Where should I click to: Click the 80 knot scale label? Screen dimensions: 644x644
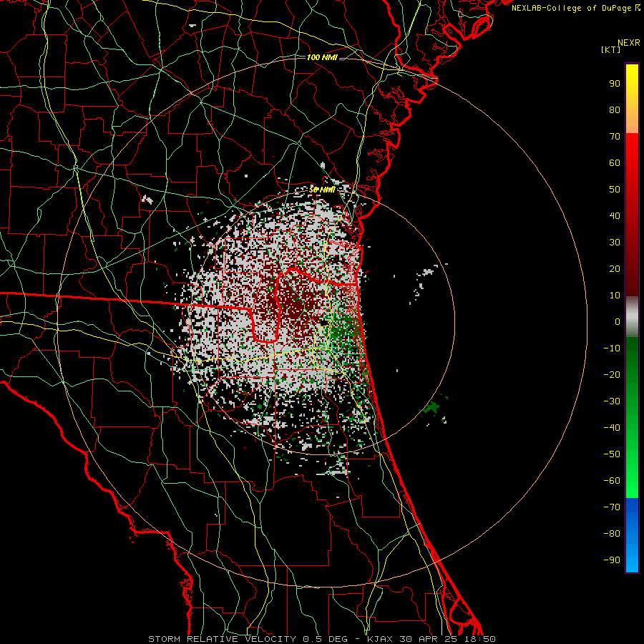pyautogui.click(x=615, y=110)
